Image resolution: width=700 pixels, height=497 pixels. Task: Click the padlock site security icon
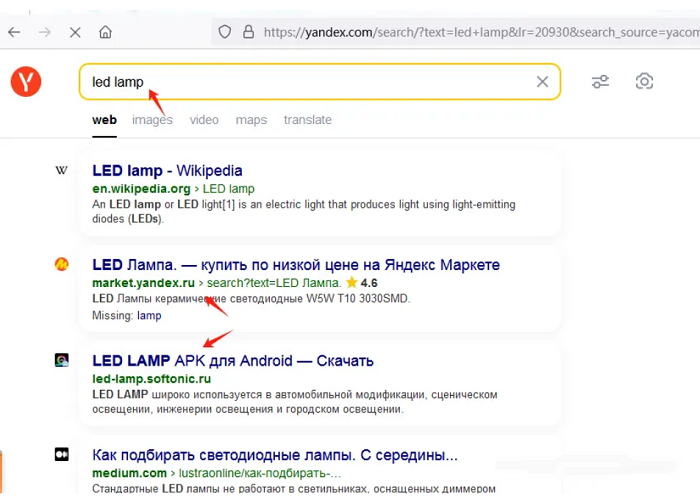[248, 32]
